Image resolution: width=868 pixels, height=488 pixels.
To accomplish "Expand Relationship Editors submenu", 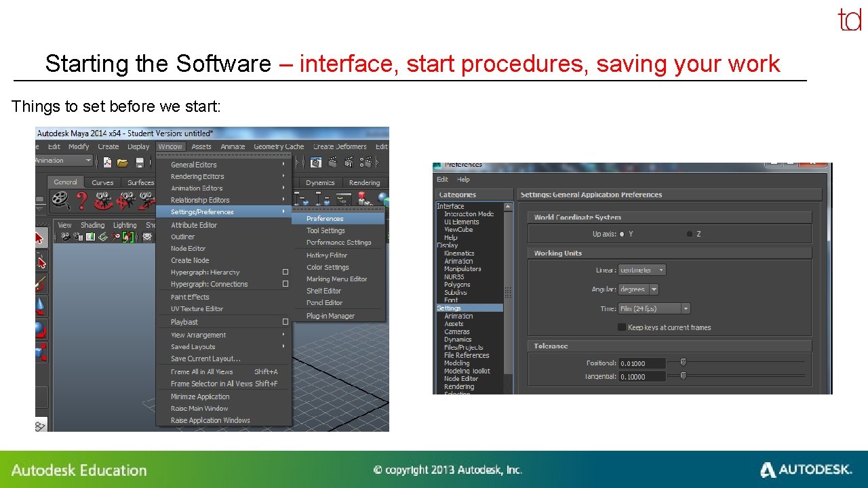I will pyautogui.click(x=224, y=200).
